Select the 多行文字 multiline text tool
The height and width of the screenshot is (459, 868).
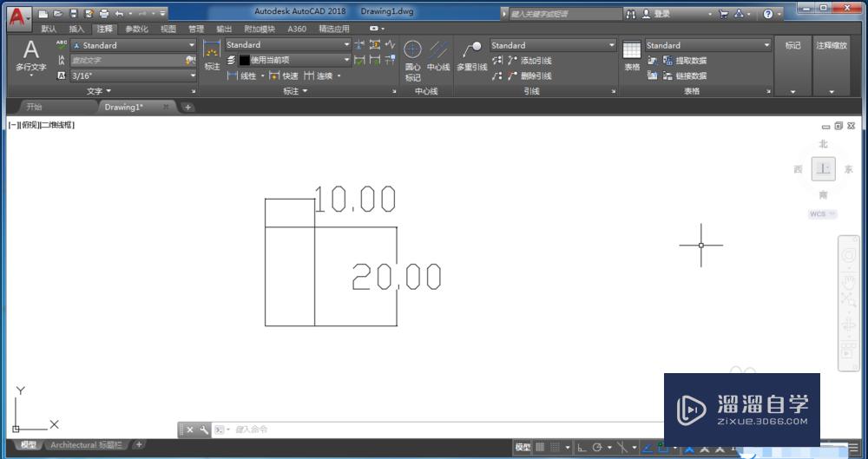pyautogui.click(x=31, y=56)
